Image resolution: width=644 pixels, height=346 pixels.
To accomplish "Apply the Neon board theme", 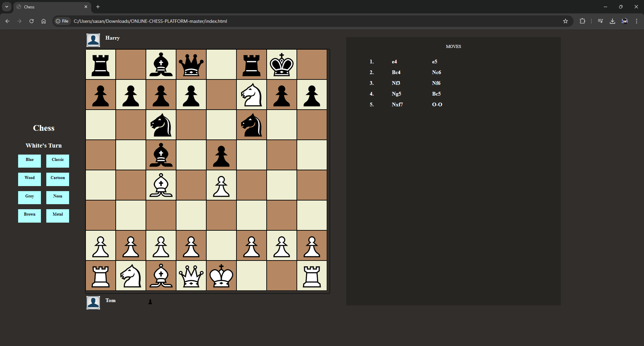I will point(58,197).
